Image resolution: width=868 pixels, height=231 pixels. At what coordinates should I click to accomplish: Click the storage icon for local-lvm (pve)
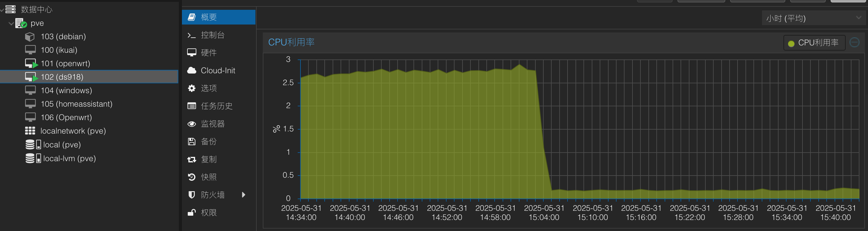coord(33,158)
